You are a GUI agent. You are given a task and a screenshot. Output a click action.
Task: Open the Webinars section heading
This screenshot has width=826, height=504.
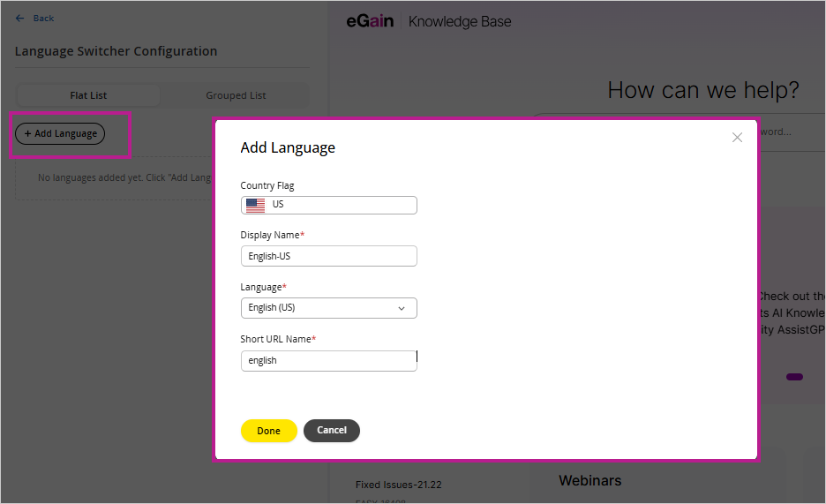pos(590,481)
